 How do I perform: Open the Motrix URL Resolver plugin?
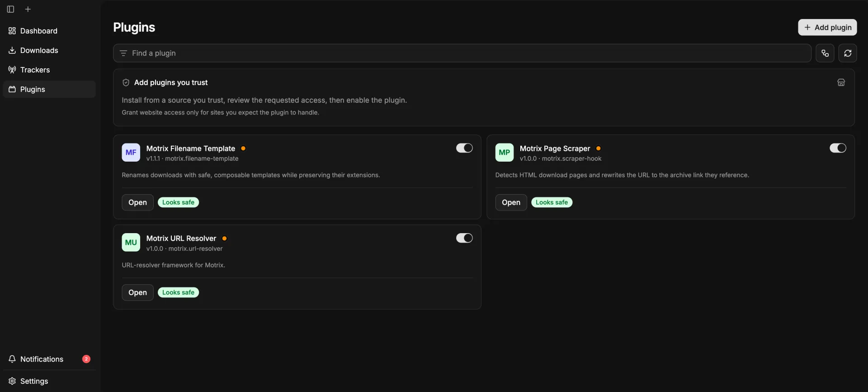click(137, 292)
